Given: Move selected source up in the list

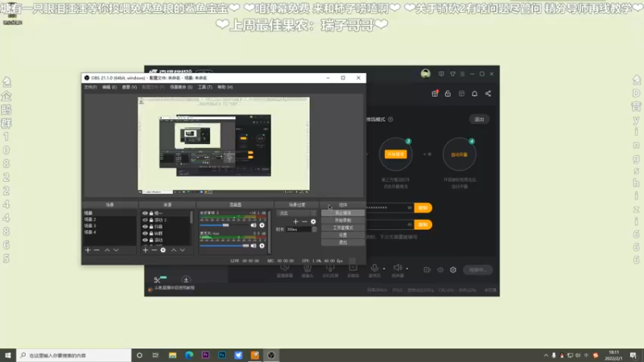Looking at the screenshot, I should coord(173,250).
